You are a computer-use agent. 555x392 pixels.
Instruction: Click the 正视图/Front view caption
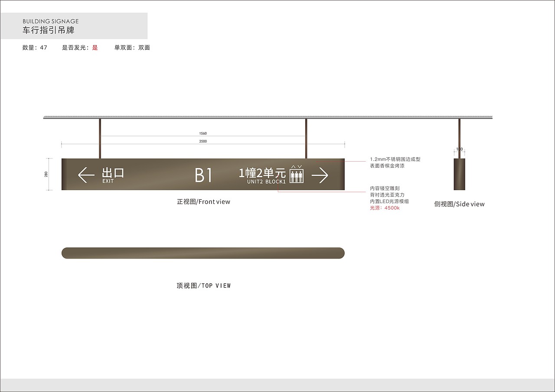click(203, 202)
